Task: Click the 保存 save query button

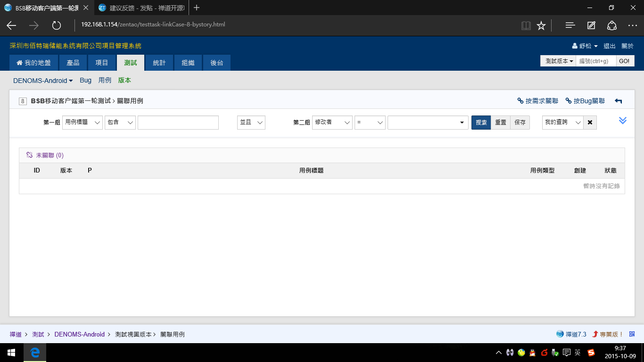Action: (520, 123)
